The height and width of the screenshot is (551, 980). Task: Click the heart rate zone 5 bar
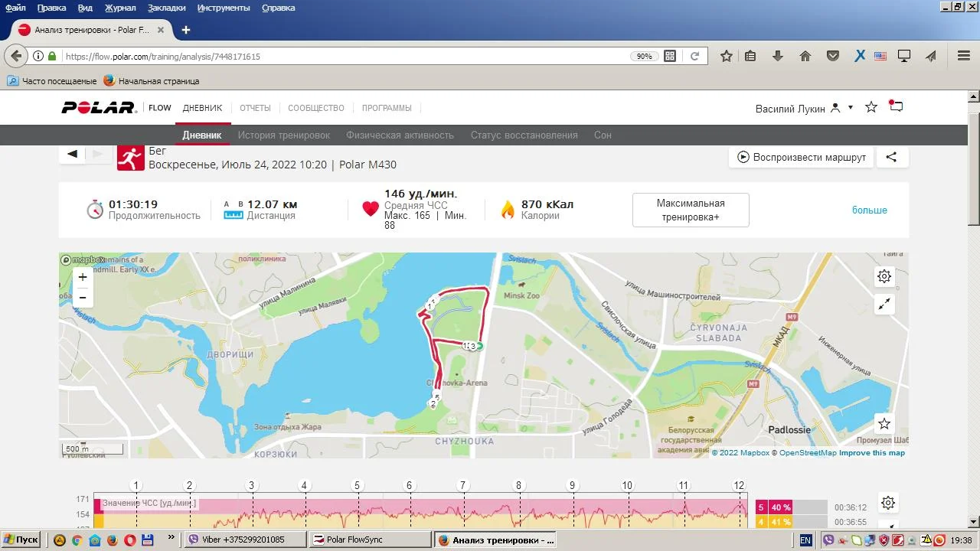tap(792, 507)
